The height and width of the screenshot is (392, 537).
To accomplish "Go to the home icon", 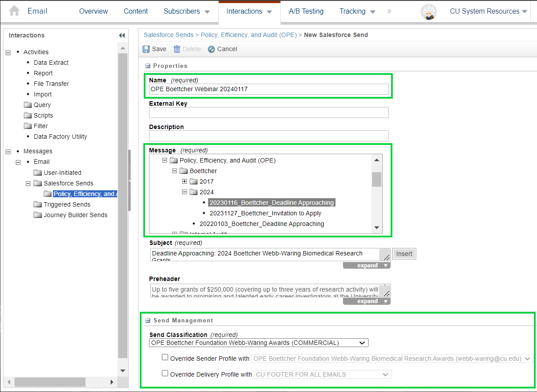I will pyautogui.click(x=14, y=11).
